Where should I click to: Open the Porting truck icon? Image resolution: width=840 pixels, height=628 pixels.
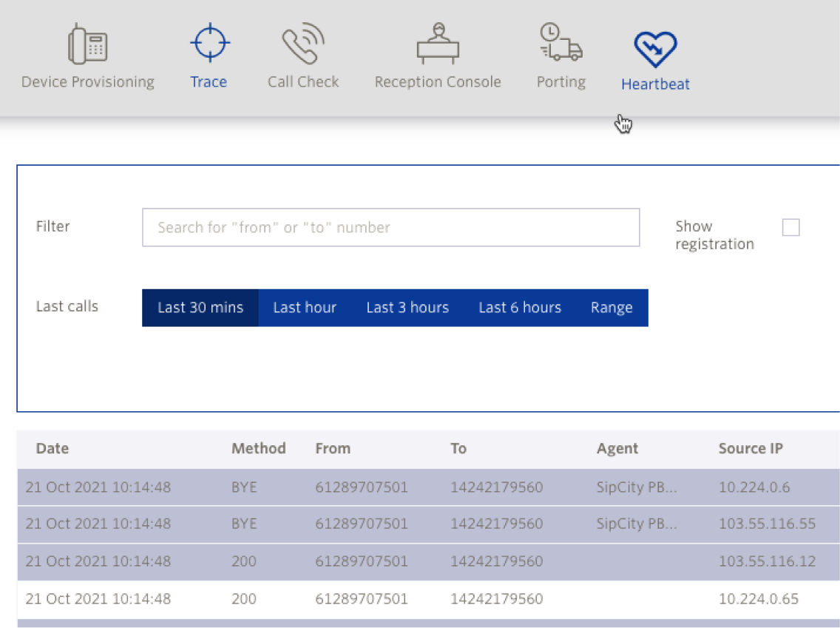coord(560,42)
